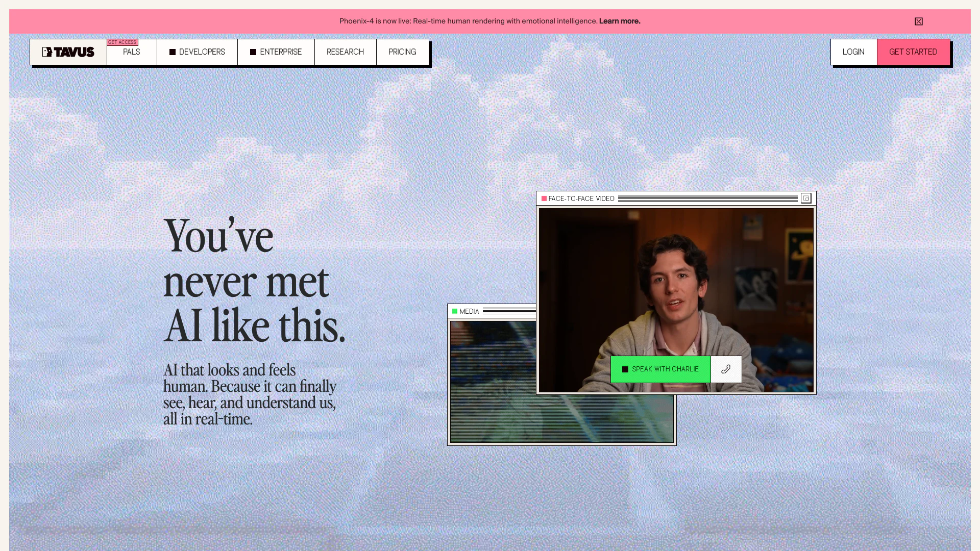Open the Learn more link in banner
The height and width of the screenshot is (551, 980).
620,21
